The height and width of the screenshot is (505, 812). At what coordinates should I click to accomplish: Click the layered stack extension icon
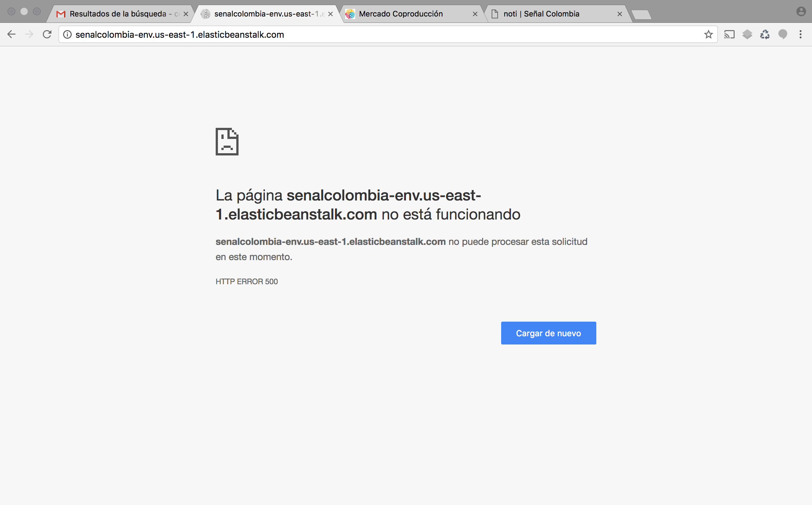(x=747, y=34)
